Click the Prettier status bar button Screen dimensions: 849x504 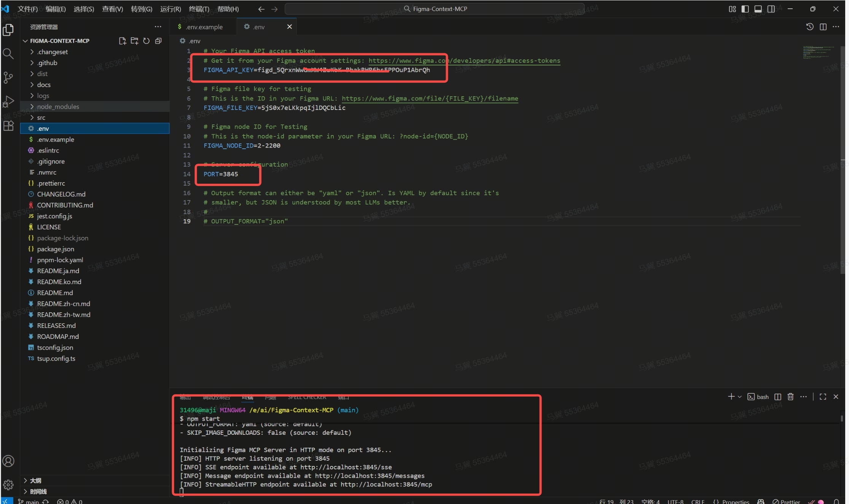(x=786, y=501)
